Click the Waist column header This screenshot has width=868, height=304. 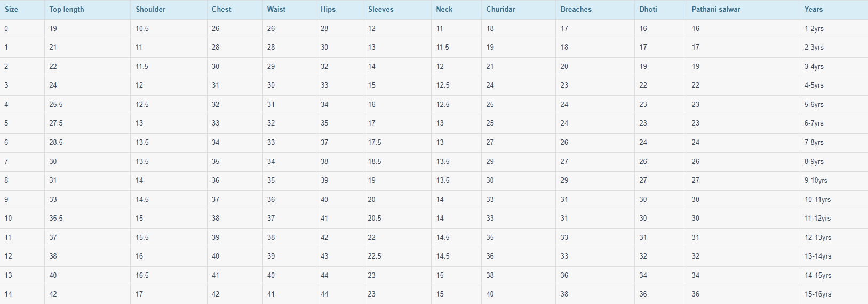click(276, 10)
